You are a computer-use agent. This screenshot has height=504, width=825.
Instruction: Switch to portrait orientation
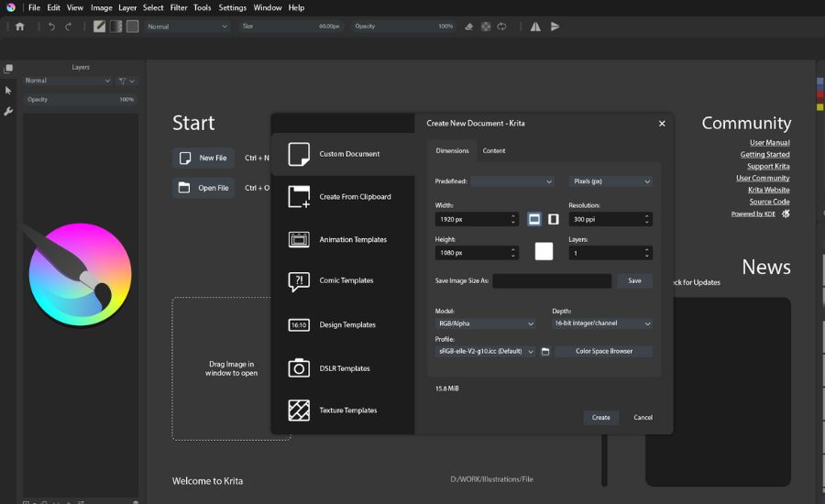(x=554, y=219)
